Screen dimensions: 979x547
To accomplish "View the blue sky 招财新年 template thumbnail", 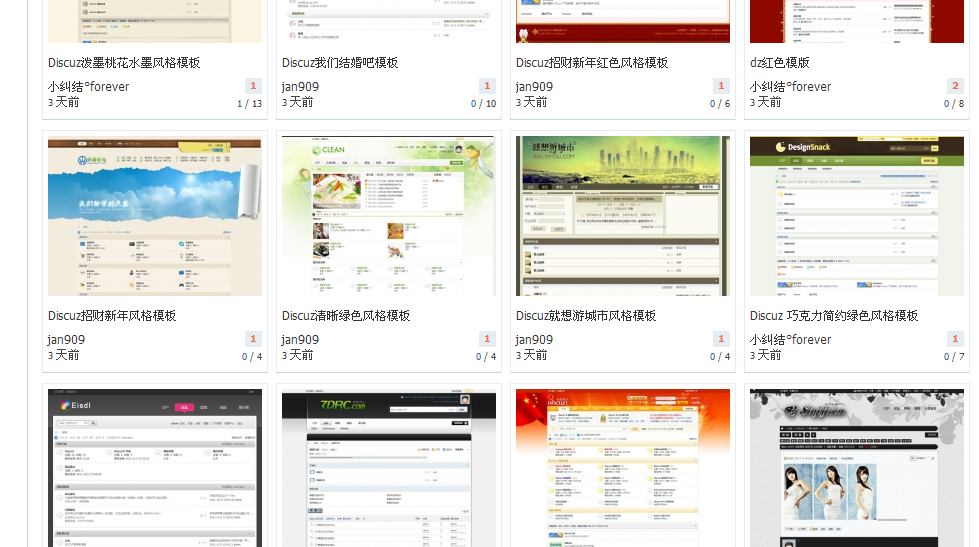I will click(x=155, y=216).
